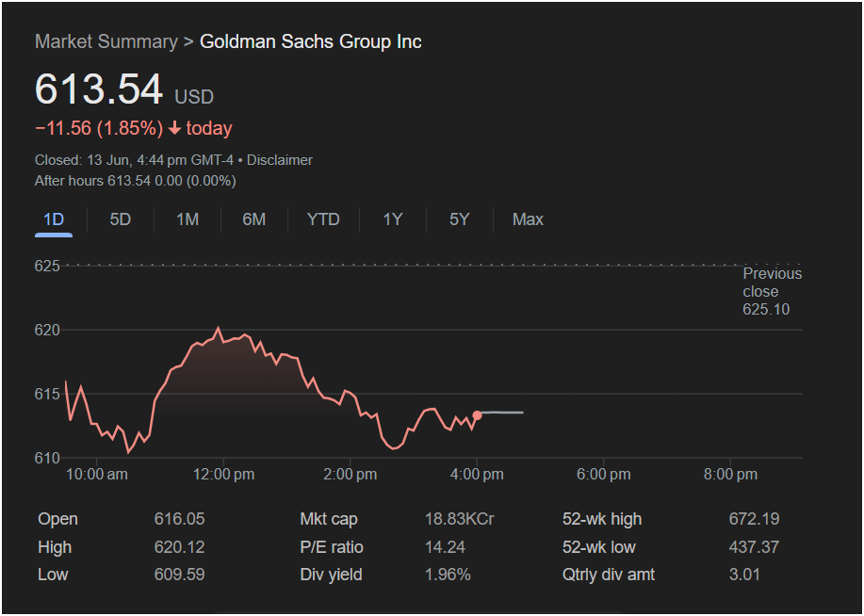The image size is (864, 616).
Task: Click the Previous close 625.10 label
Action: pyautogui.click(x=772, y=291)
